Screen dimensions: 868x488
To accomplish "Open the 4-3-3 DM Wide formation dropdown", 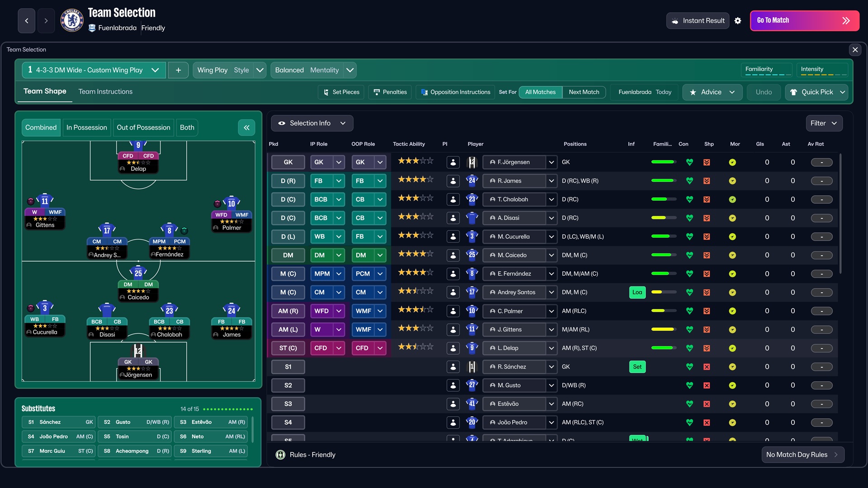I will coord(155,70).
